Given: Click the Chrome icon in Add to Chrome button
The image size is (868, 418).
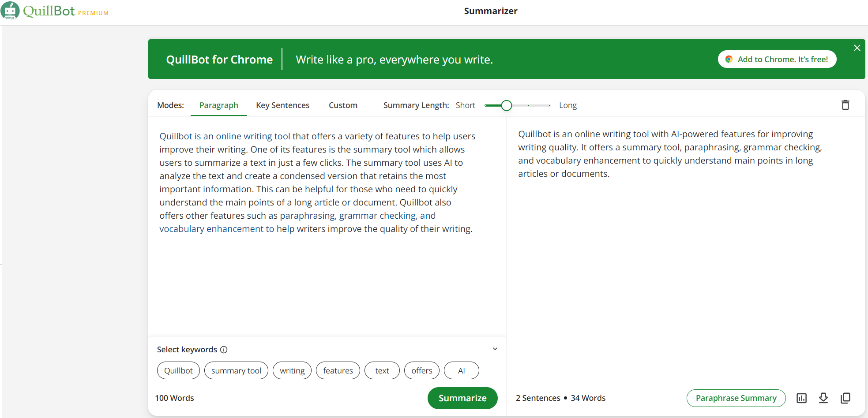Looking at the screenshot, I should pyautogui.click(x=729, y=59).
